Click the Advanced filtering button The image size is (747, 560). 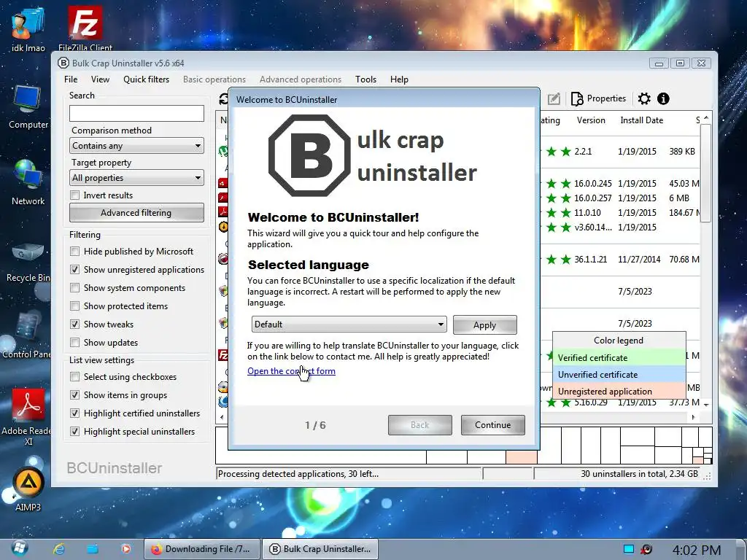click(136, 213)
